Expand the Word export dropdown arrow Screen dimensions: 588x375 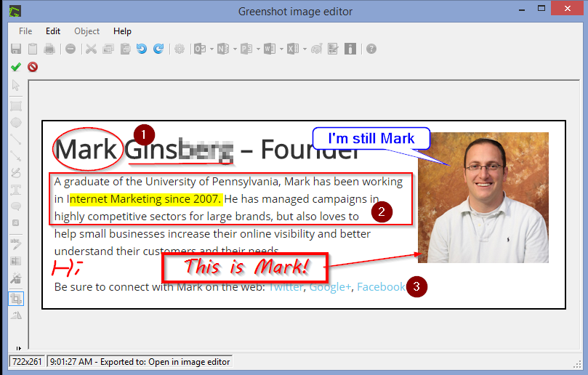[x=281, y=49]
